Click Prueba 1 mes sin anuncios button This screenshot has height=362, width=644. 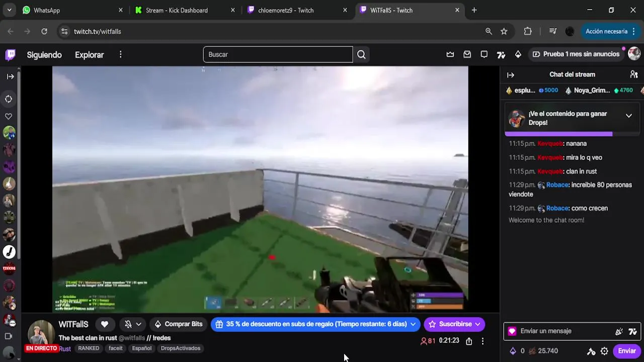pos(576,54)
